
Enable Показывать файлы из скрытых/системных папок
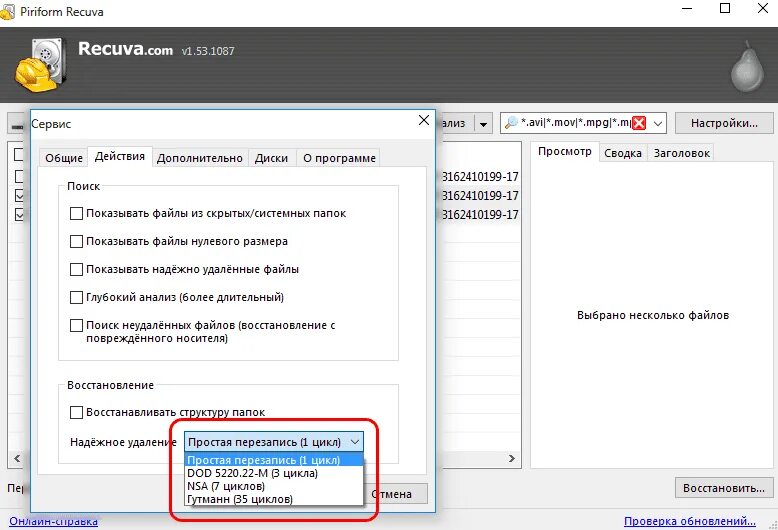[x=76, y=213]
